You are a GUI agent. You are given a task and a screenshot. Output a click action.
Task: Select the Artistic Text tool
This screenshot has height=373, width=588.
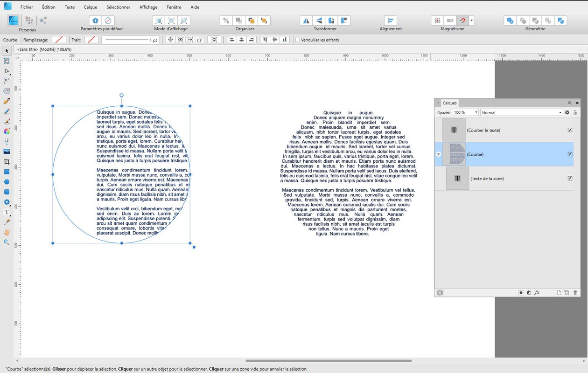coord(7,212)
